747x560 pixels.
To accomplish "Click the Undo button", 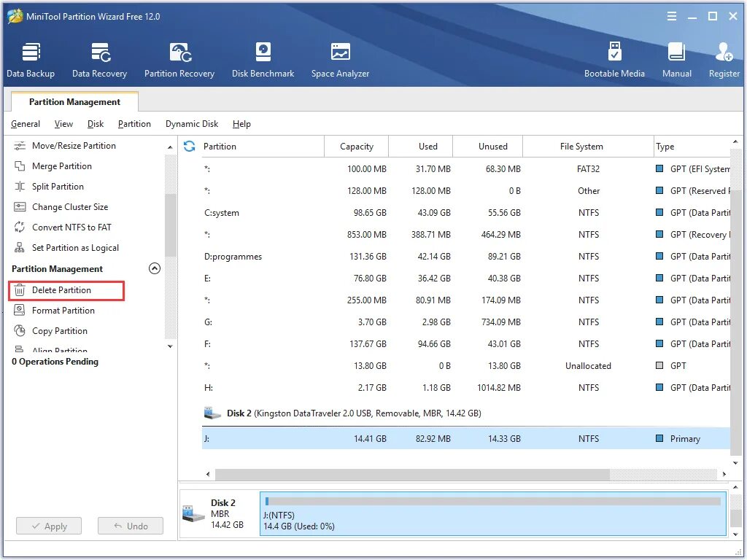I will pos(131,526).
